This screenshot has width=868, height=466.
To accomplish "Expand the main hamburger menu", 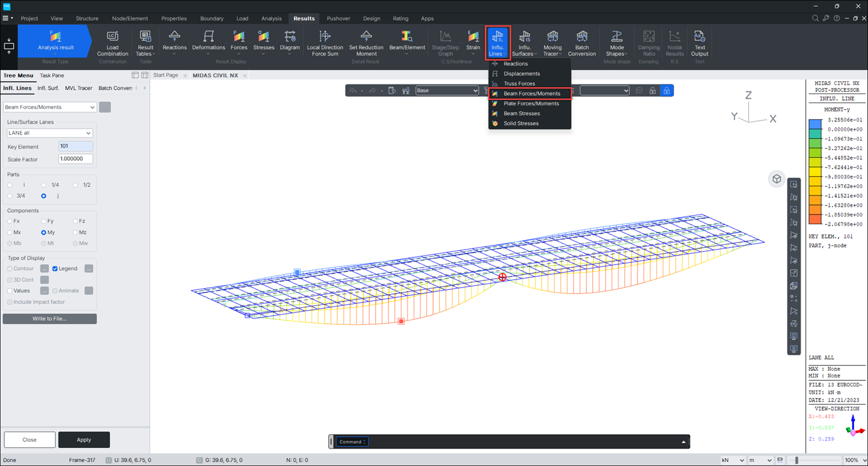I will point(7,19).
